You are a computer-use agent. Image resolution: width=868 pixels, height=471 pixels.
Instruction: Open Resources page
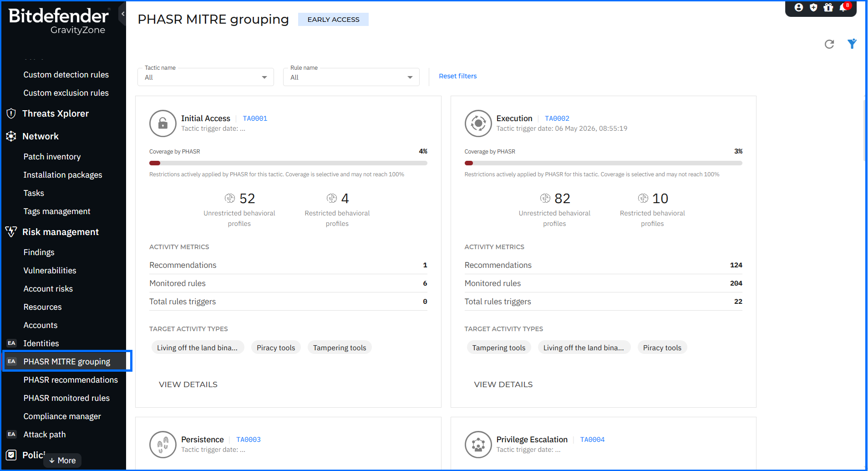pos(42,307)
